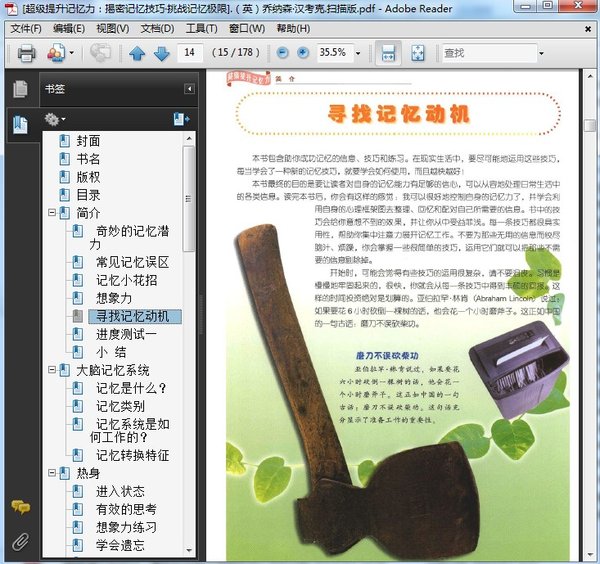Open bookmark 奇妙的记忆潜力
Image resolution: width=600 pixels, height=564 pixels.
point(129,237)
